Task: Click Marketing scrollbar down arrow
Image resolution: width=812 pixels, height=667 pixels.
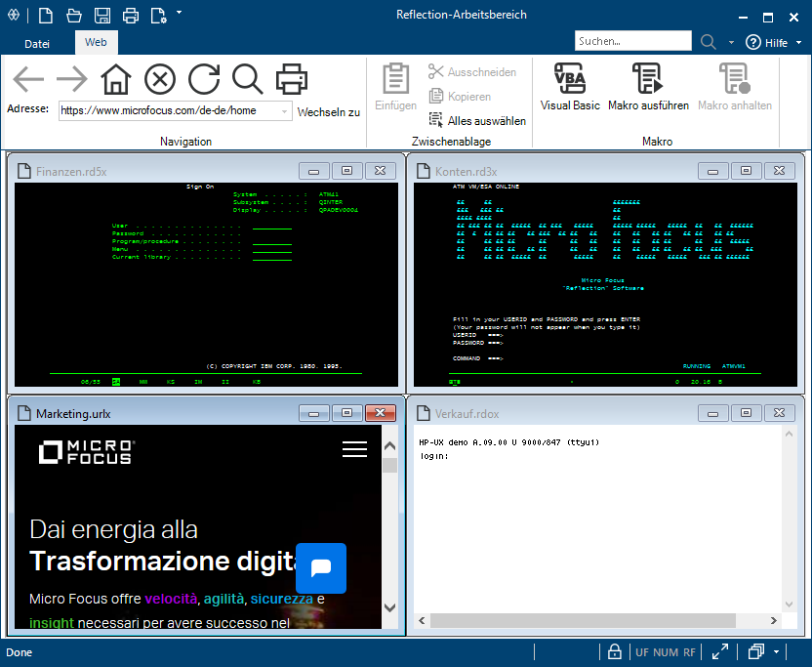Action: pyautogui.click(x=390, y=607)
